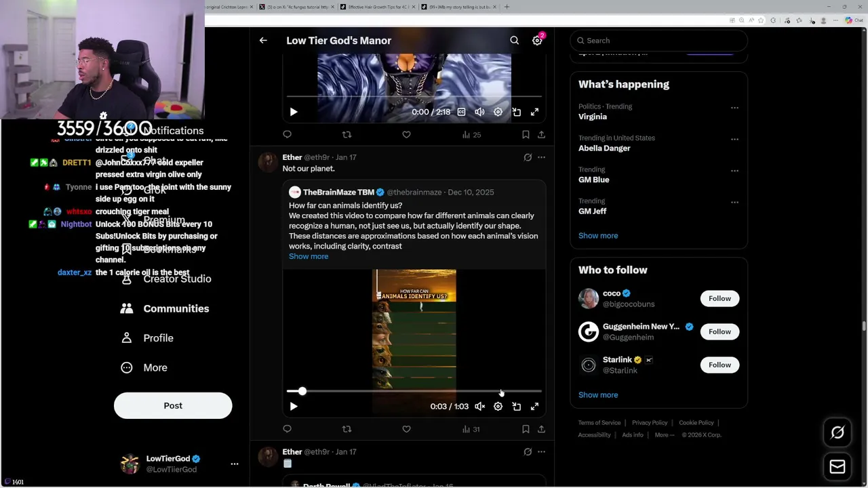Open Grok icon on the lower Ether post
868x488 pixels.
click(528, 452)
